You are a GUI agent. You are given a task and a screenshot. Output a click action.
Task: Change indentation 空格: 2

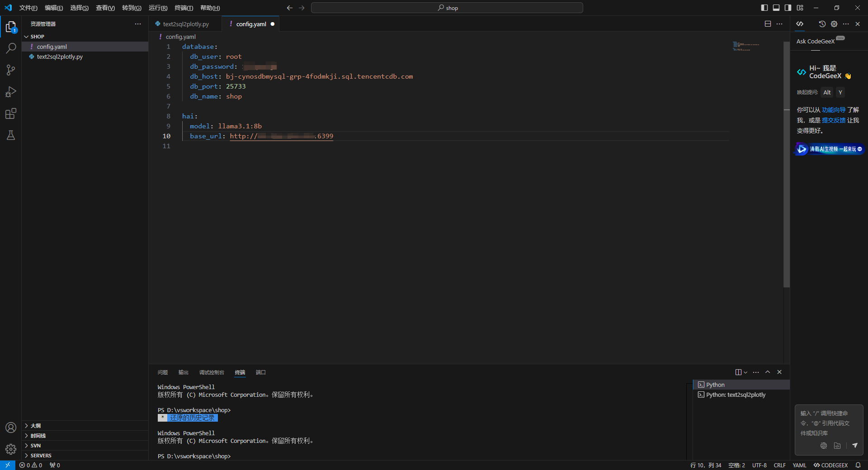tap(737, 465)
